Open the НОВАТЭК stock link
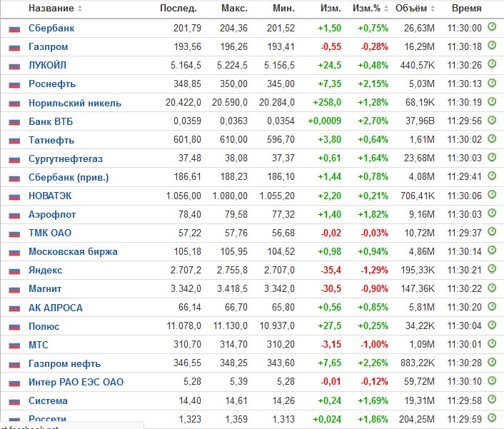 (x=50, y=196)
